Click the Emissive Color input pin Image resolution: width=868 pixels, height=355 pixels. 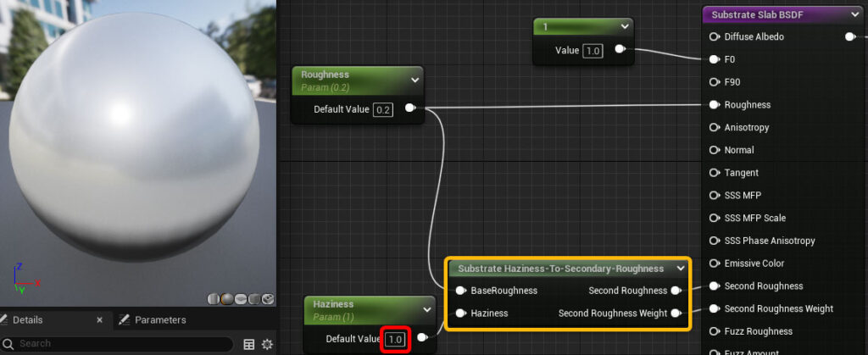point(714,263)
